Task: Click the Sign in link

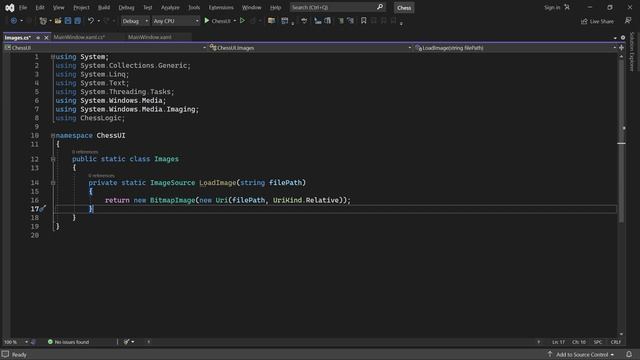Action: point(552,7)
